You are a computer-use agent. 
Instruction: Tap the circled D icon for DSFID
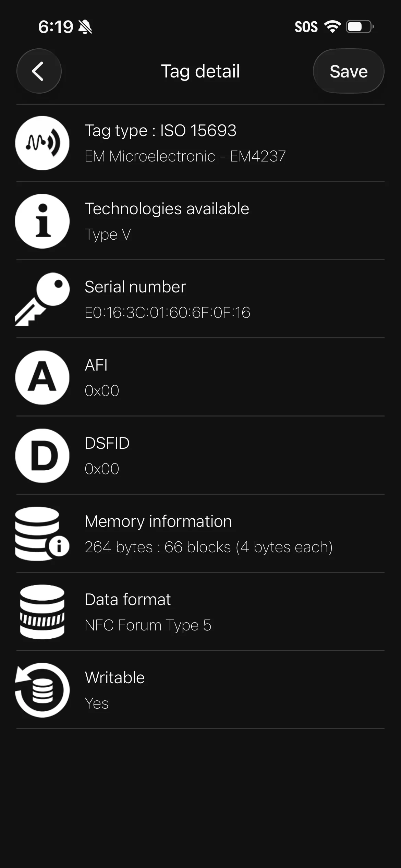point(42,456)
